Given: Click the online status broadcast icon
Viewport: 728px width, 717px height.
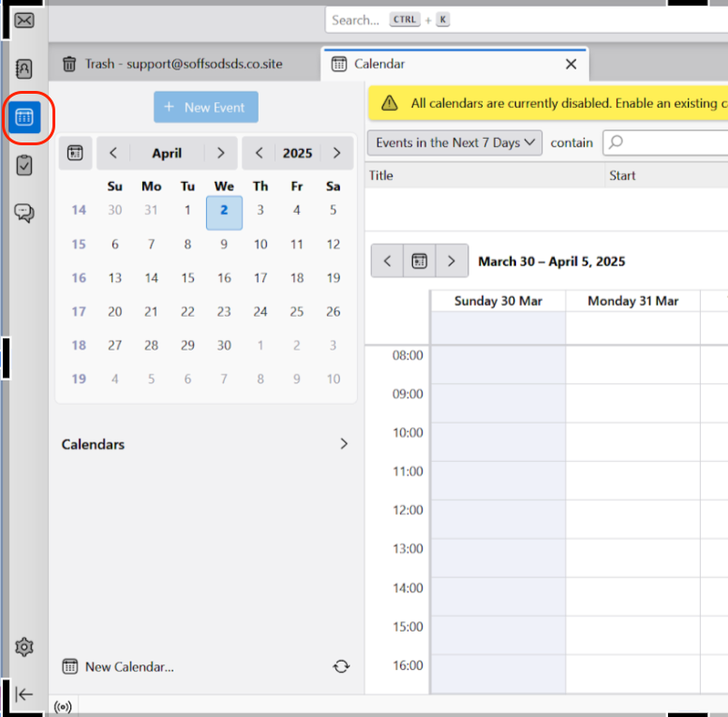Looking at the screenshot, I should pos(63,707).
